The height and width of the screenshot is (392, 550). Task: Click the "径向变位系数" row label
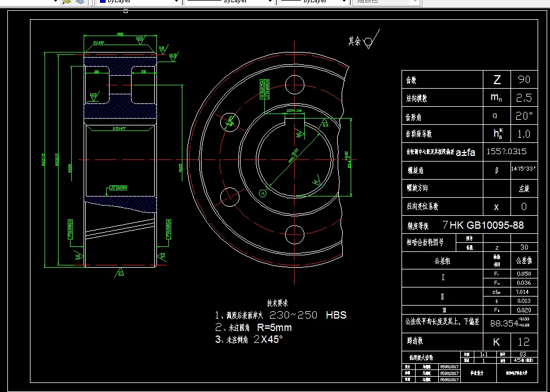point(422,207)
